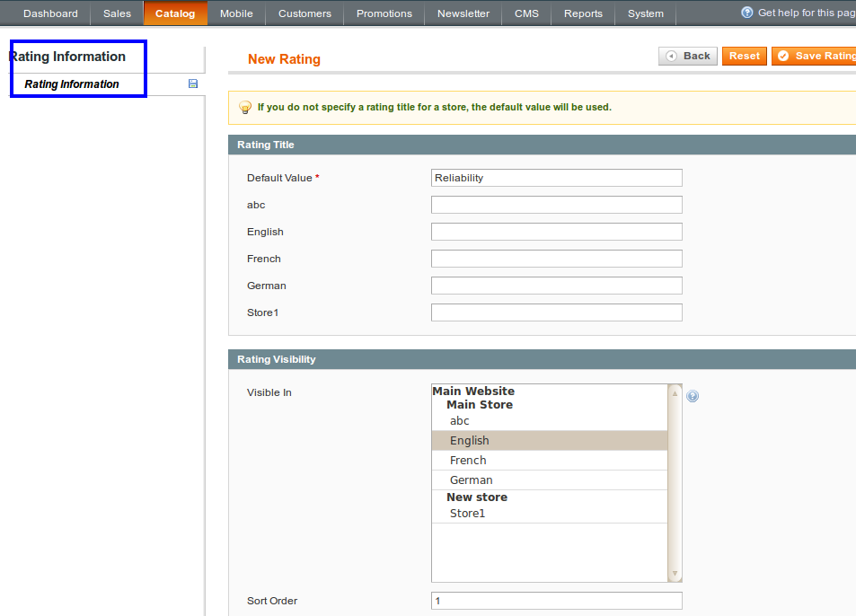856x616 pixels.
Task: Click scroll up arrow in Visible In list
Action: tap(675, 392)
